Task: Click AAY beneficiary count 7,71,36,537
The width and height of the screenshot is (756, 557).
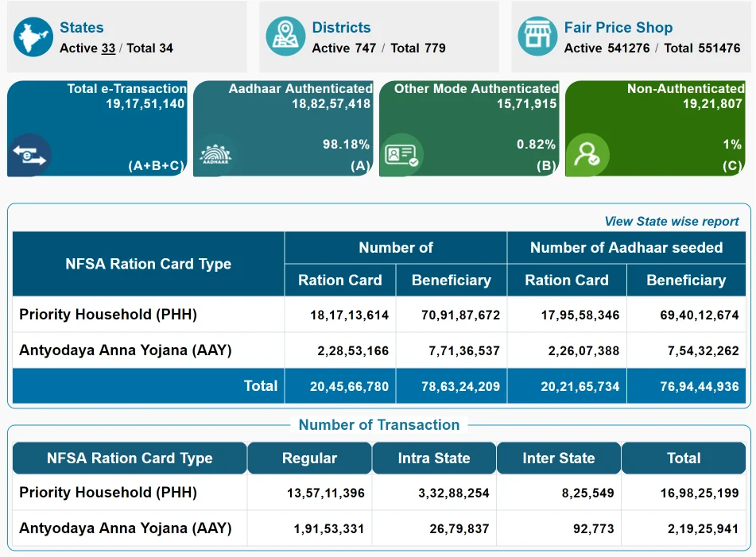Action: (x=464, y=350)
